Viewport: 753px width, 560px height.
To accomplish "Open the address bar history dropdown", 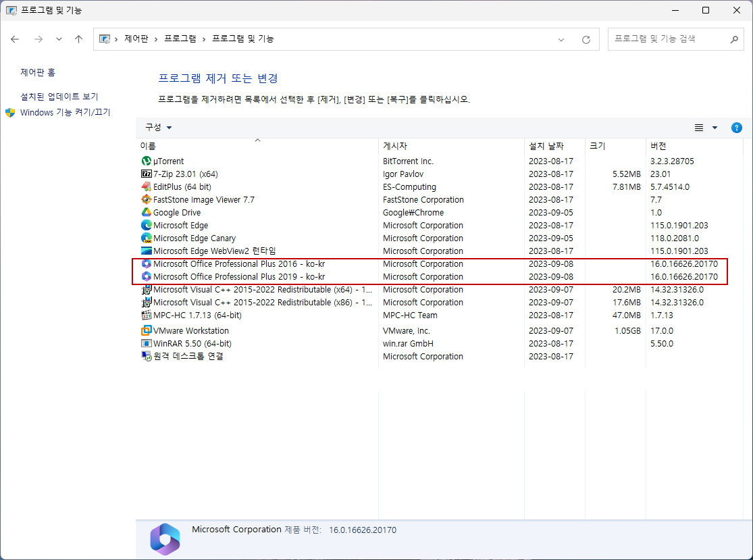I will pos(561,39).
